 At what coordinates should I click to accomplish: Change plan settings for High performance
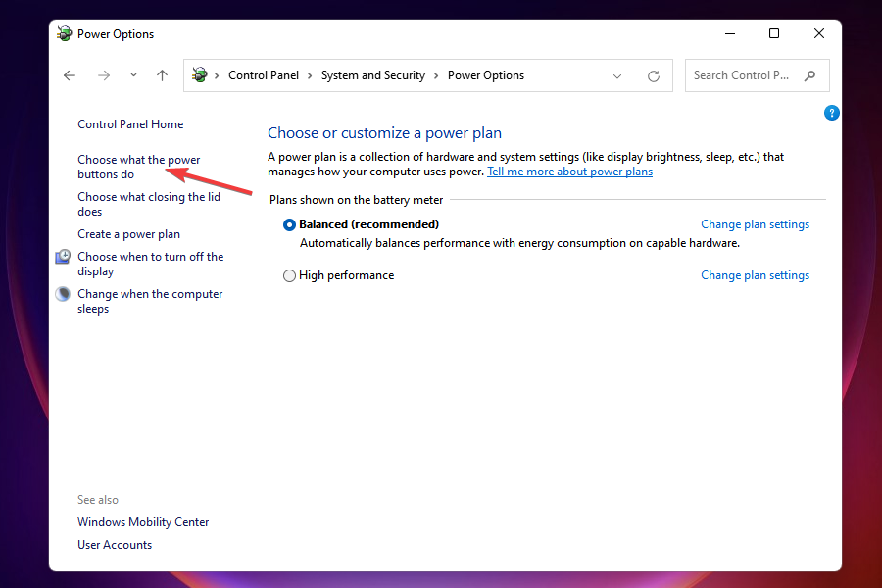[x=755, y=275]
